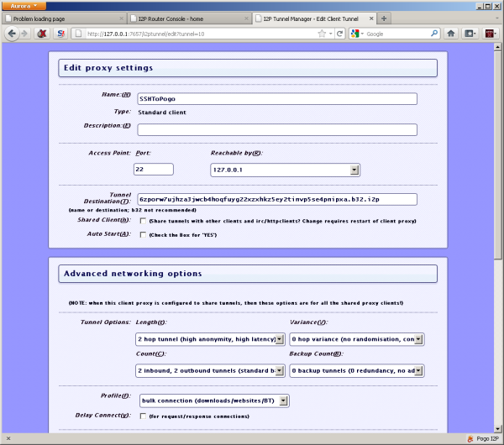Click the Port field showing 22
Image resolution: width=504 pixels, height=445 pixels.
click(x=154, y=169)
